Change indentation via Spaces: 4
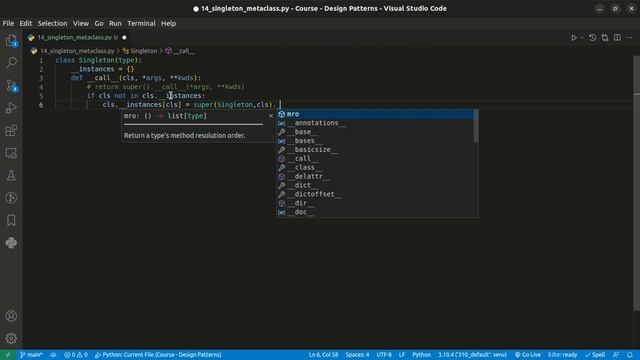This screenshot has height=360, width=640. click(357, 355)
